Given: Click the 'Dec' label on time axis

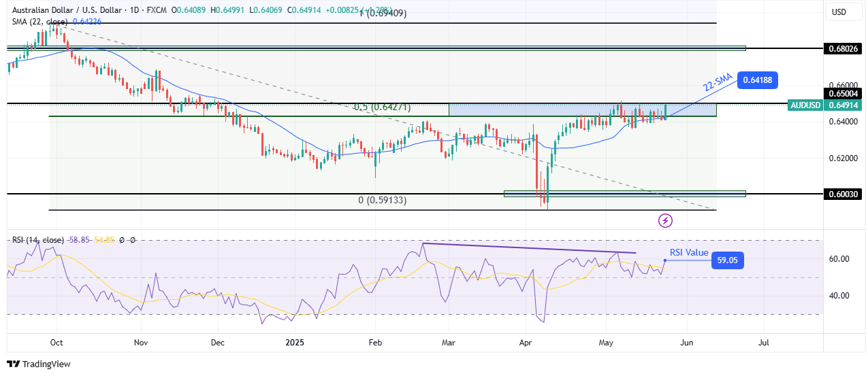Looking at the screenshot, I should tap(219, 343).
